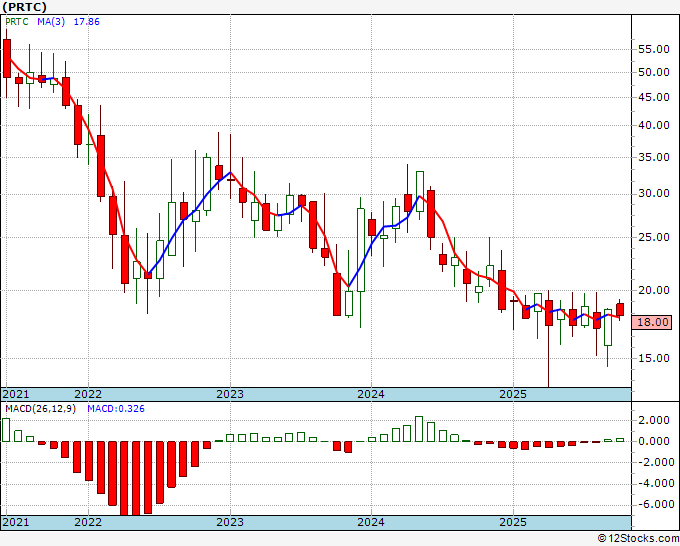Click the MA(3) legend label

tap(51, 22)
